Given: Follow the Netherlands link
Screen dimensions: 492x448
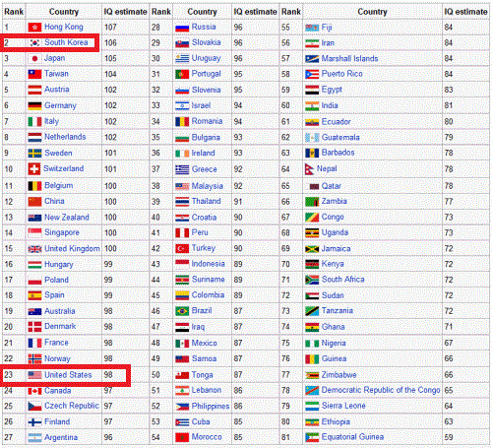Looking at the screenshot, I should point(65,137).
